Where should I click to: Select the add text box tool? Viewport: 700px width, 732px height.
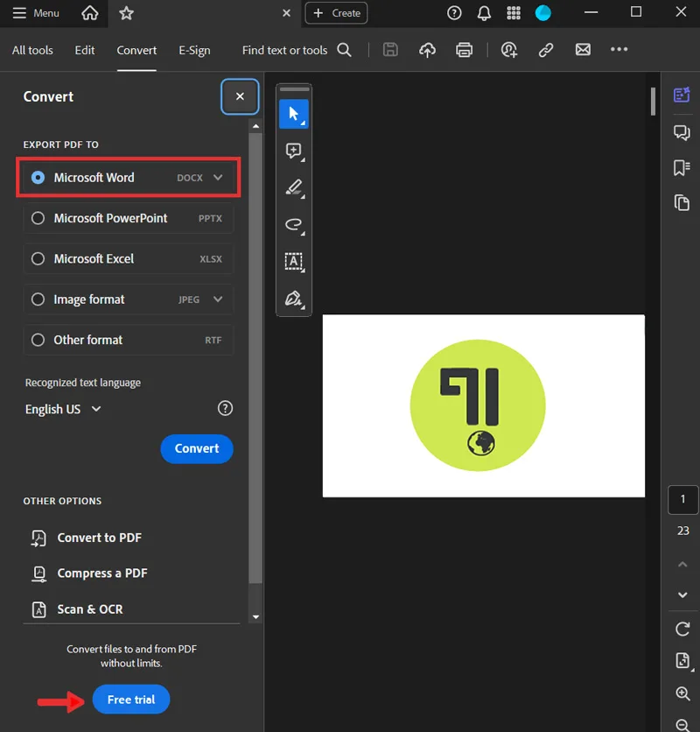(293, 262)
